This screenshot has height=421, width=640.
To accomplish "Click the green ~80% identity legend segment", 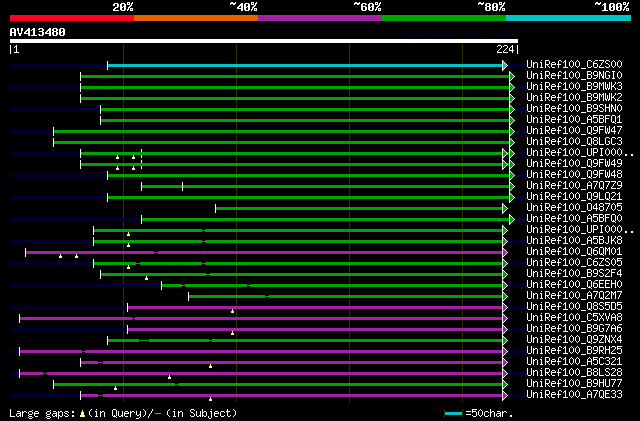I will [444, 18].
